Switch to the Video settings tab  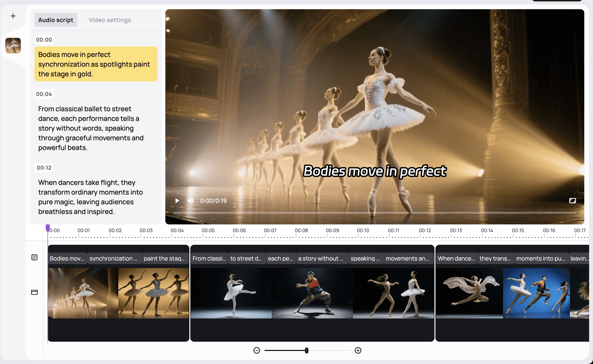point(110,20)
